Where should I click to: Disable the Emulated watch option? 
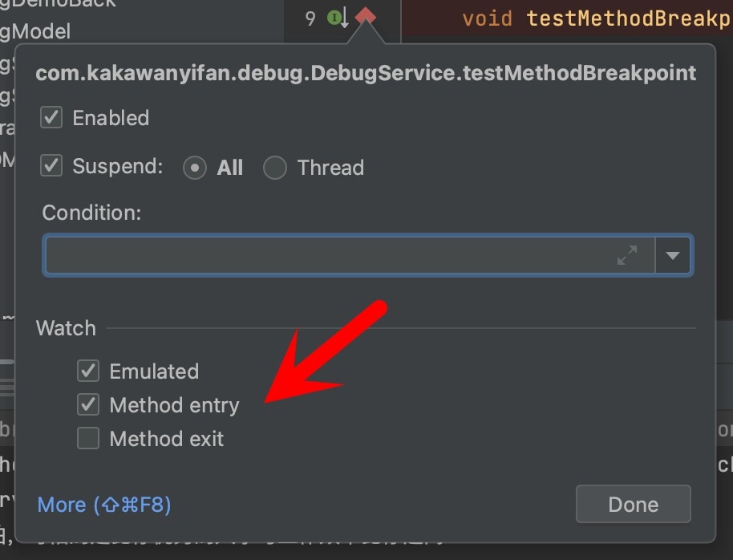click(x=88, y=371)
